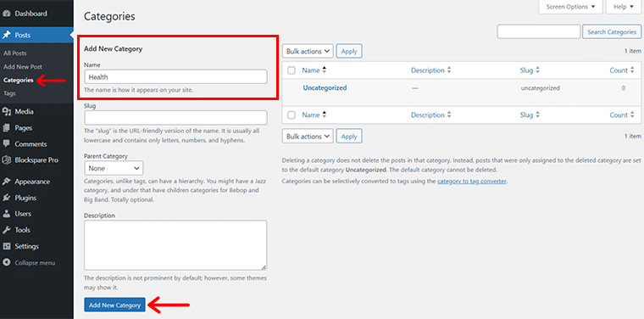Click the Media icon in sidebar

tap(6, 112)
